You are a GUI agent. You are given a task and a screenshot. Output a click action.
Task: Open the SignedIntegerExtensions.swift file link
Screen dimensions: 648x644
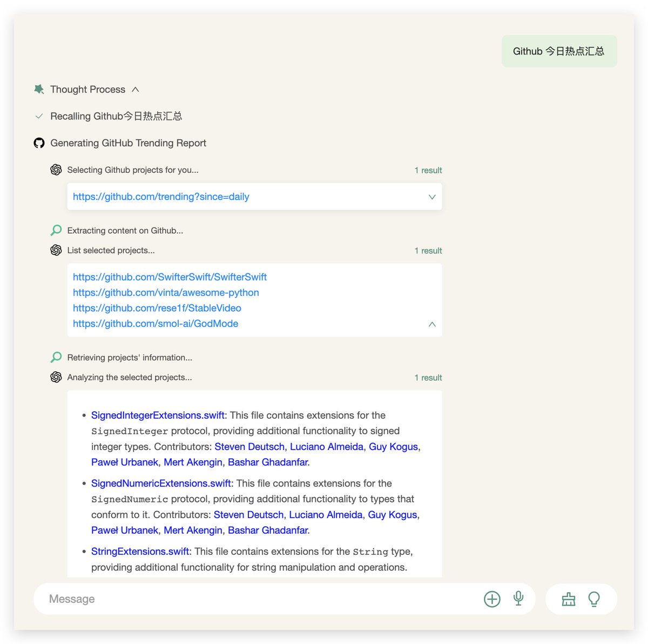point(157,415)
